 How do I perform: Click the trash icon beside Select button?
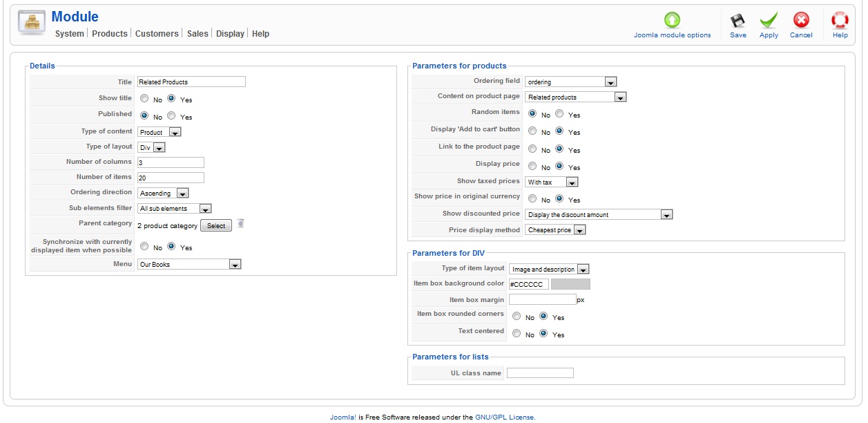coord(240,224)
